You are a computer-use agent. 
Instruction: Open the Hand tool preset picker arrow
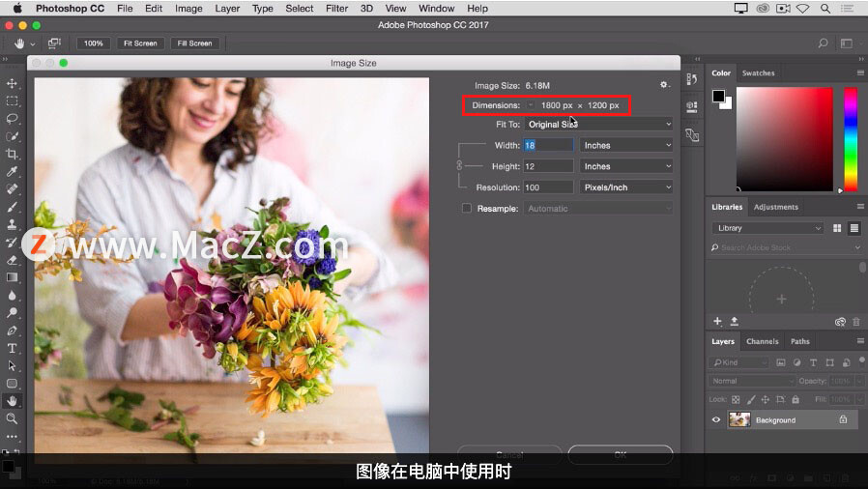pyautogui.click(x=33, y=43)
